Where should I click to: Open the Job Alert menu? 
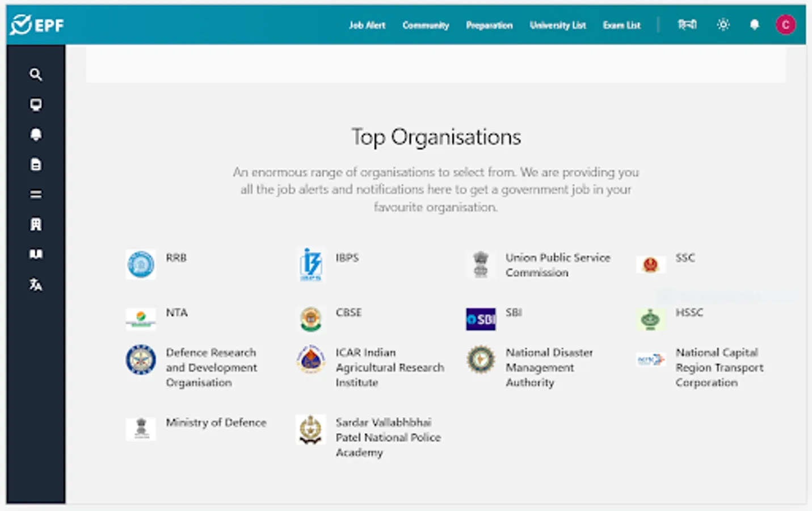pos(367,25)
